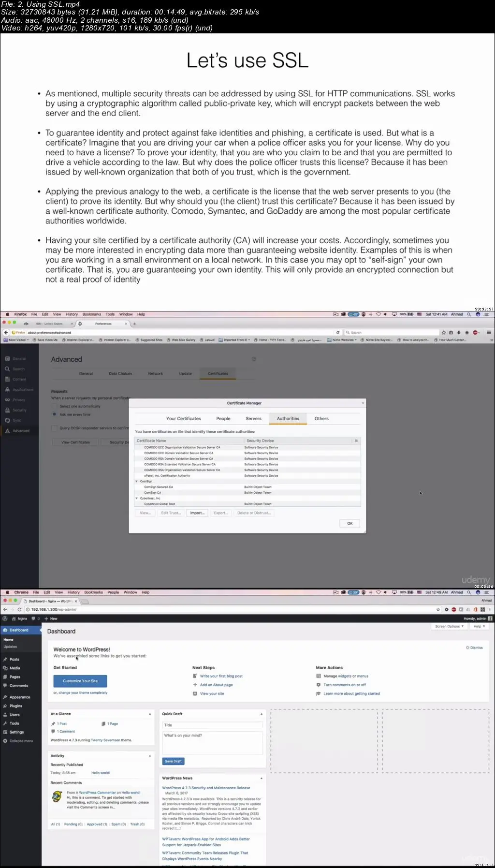Open the Tools menu in WordPress sidebar
Screen dimensions: 495x868
tap(15, 723)
